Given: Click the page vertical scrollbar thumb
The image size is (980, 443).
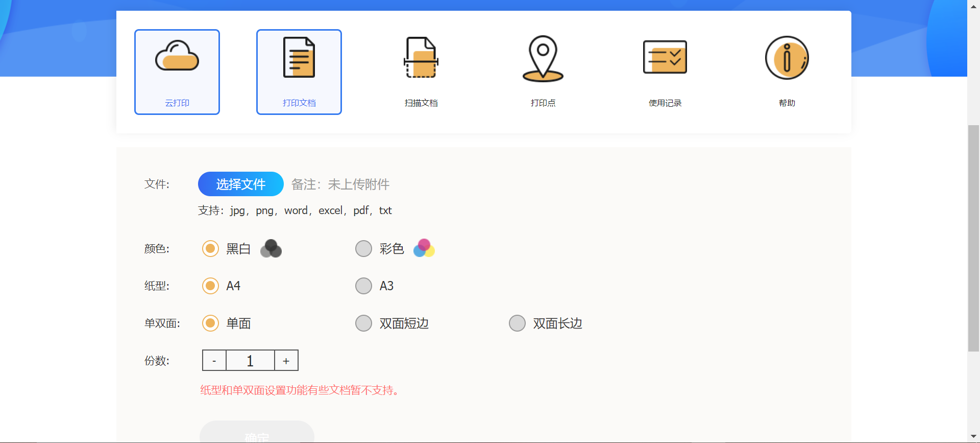Looking at the screenshot, I should click(x=974, y=238).
